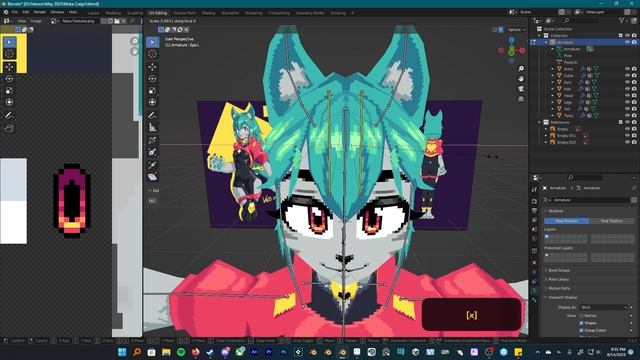640x360 pixels.
Task: Select the Cursor tool in 3D viewport toolbar
Action: [x=152, y=54]
